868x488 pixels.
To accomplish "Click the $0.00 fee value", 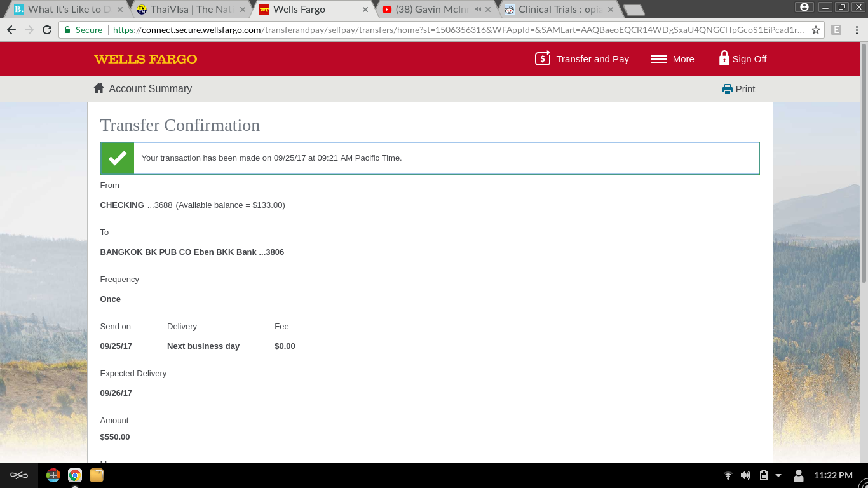I will (285, 346).
